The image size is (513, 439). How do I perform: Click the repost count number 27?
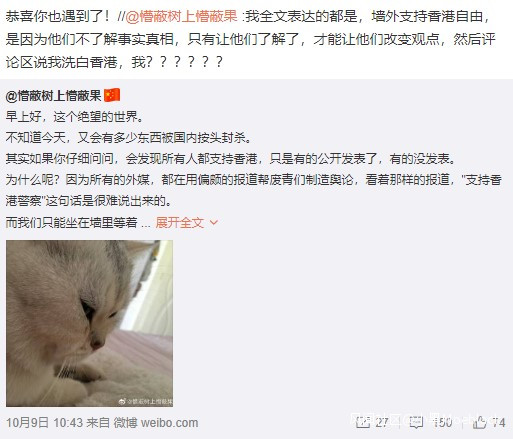[x=382, y=423]
